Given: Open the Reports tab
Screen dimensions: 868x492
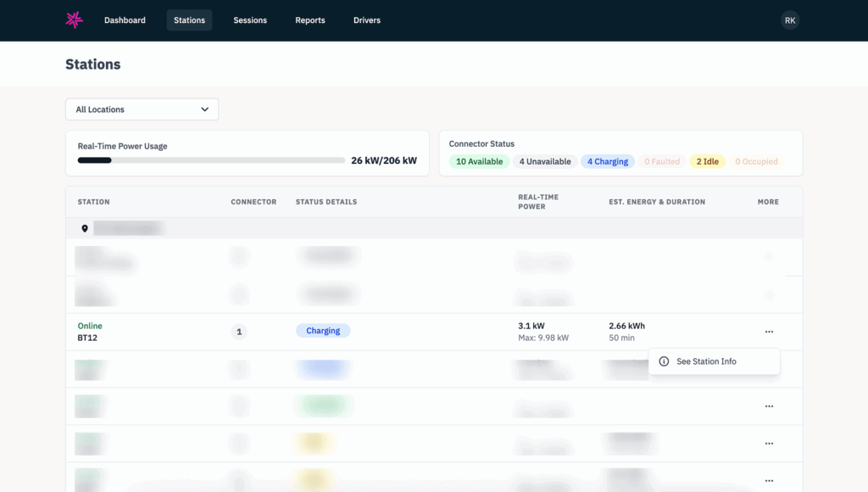Looking at the screenshot, I should pyautogui.click(x=310, y=20).
